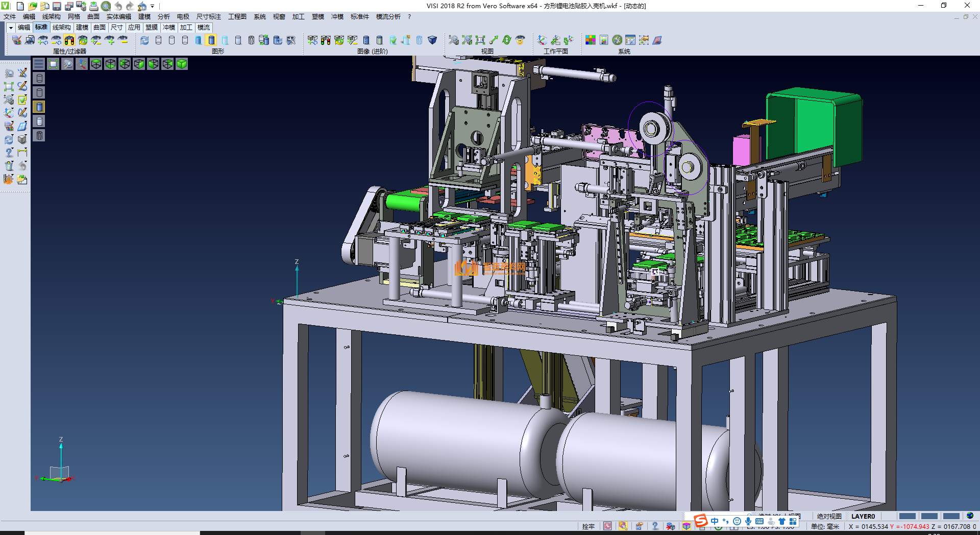
Task: Open the 实体编辑 menu
Action: [x=118, y=17]
